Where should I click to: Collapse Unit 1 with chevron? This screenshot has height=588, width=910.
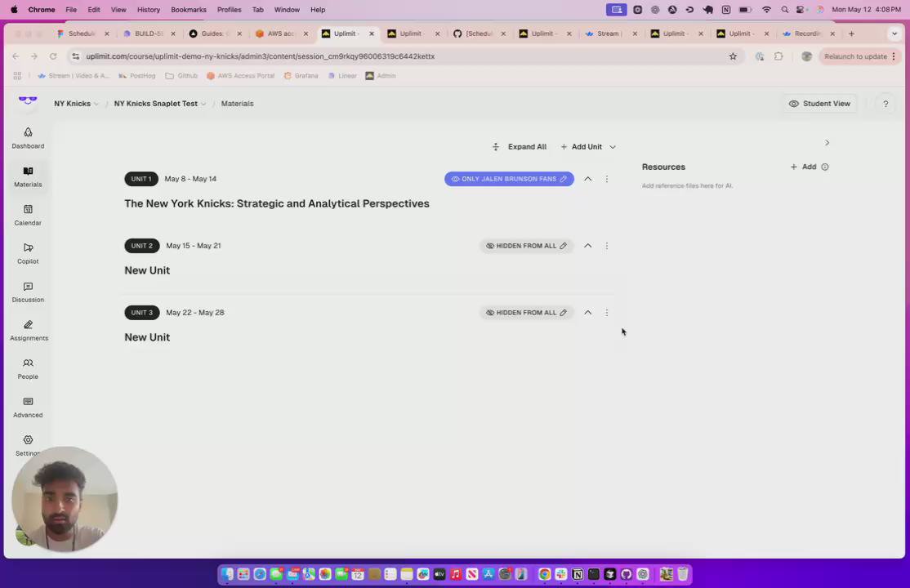tap(588, 179)
